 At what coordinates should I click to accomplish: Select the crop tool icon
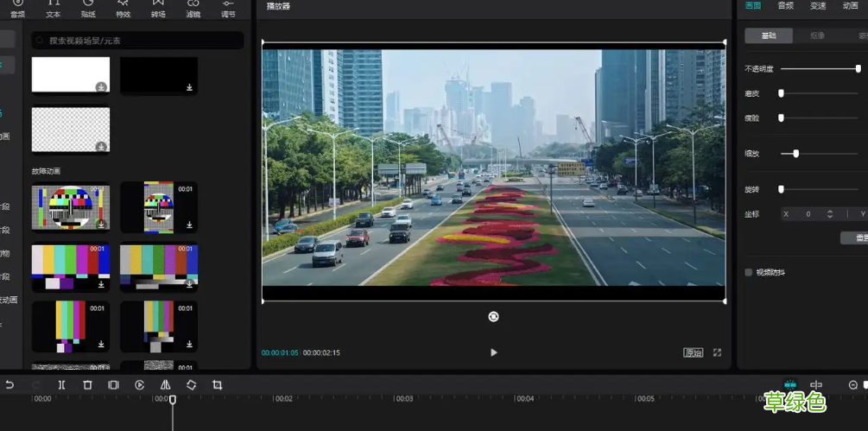tap(217, 385)
